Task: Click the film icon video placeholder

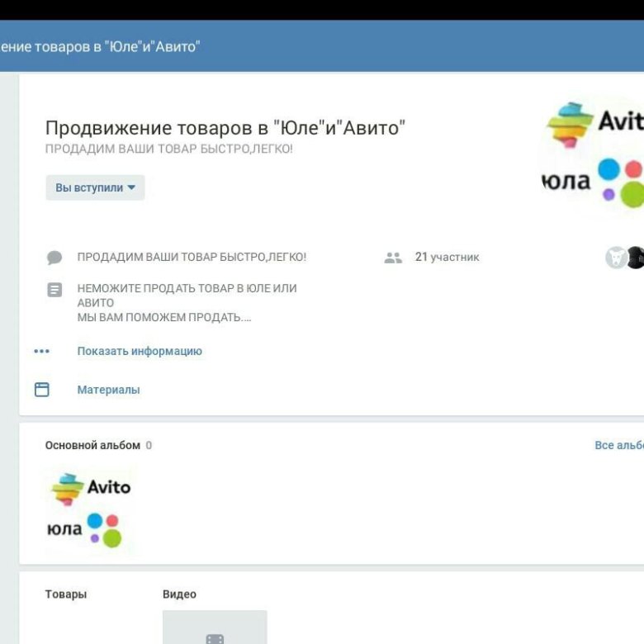Action: coord(215,636)
